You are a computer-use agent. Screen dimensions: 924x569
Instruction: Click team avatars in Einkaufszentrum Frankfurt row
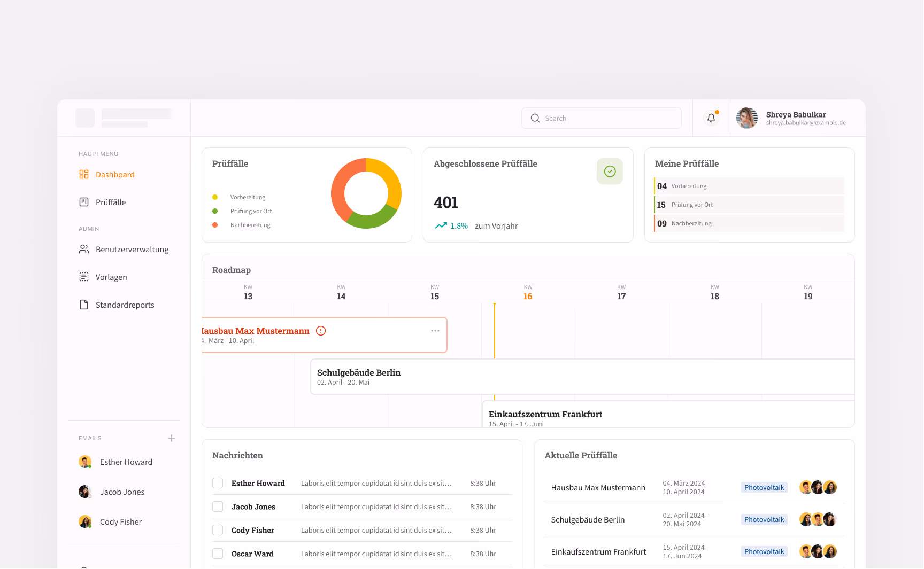coord(818,551)
